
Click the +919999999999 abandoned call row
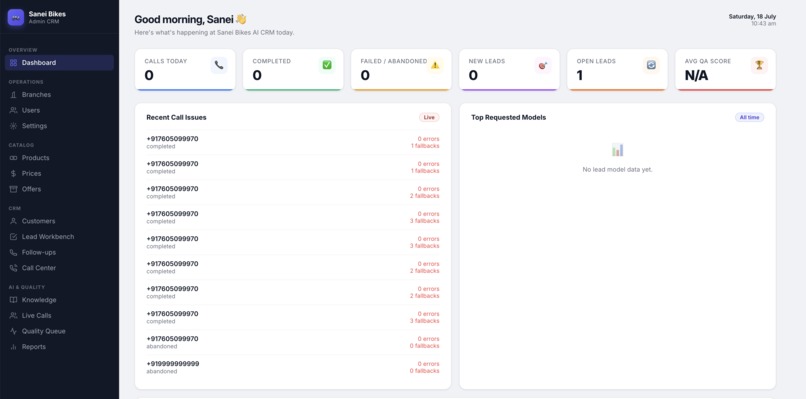pyautogui.click(x=293, y=367)
